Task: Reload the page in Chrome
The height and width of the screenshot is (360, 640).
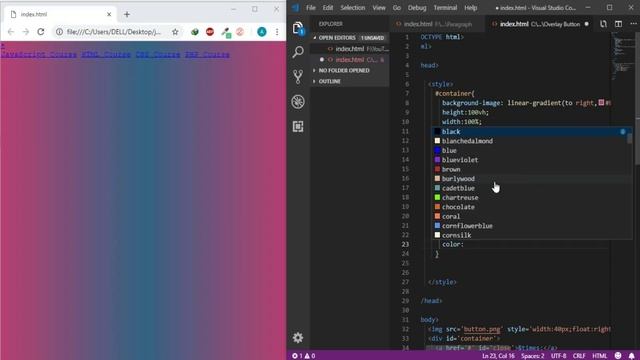Action: [40, 31]
